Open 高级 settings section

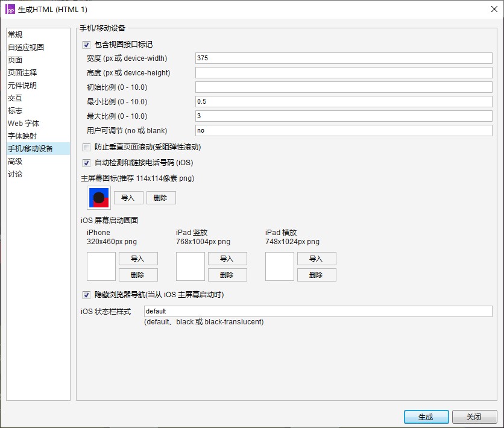[x=38, y=162]
